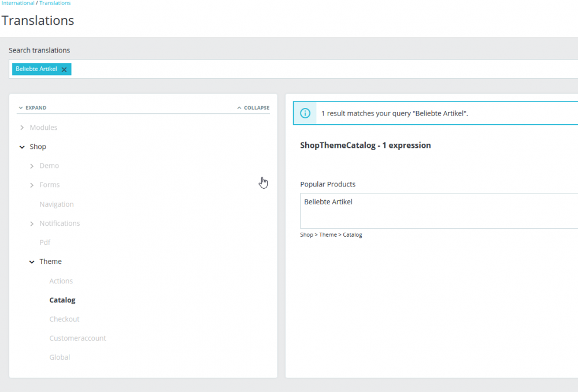
Task: Open the Pdf domain
Action: (x=45, y=242)
